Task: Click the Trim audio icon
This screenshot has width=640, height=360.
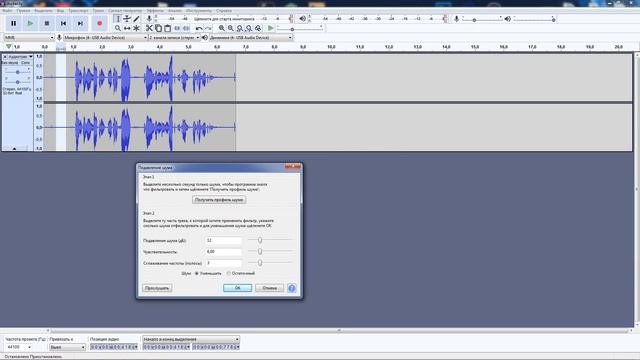Action: 177,28
